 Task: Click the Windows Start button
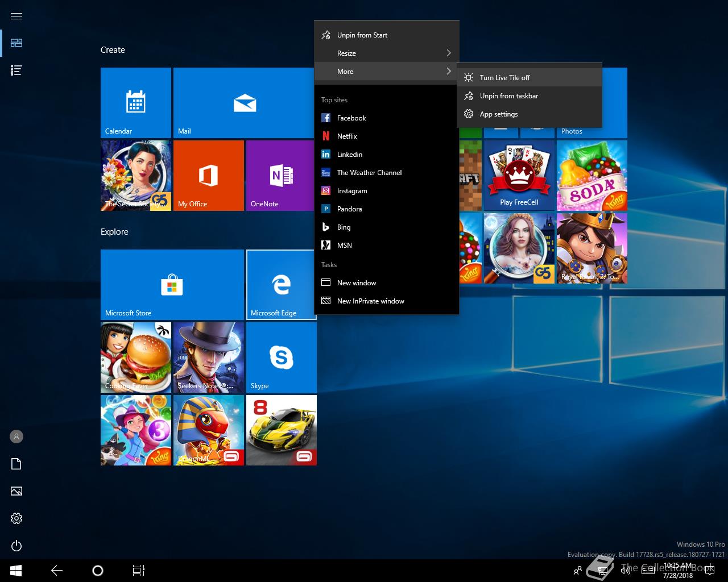[x=16, y=571]
